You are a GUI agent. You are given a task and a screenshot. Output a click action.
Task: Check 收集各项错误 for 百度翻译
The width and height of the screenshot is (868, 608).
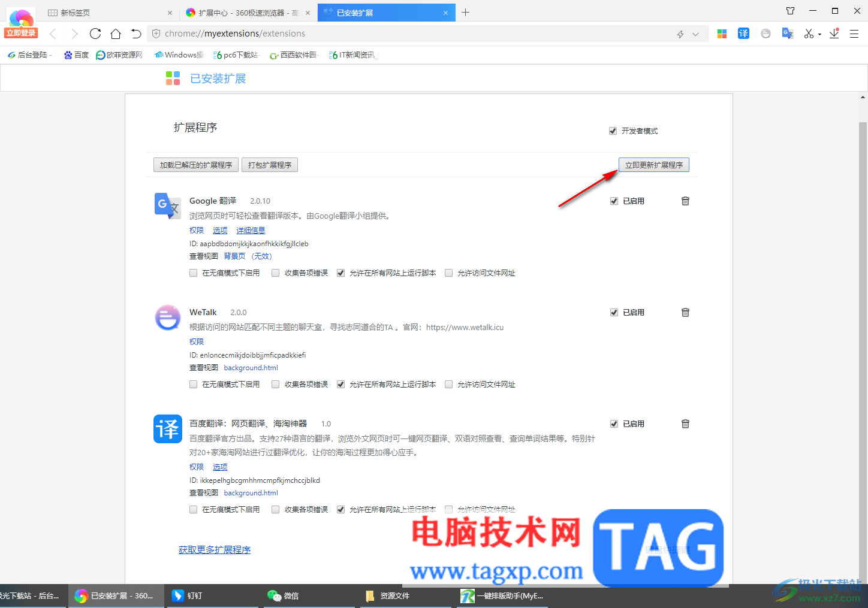tap(275, 510)
